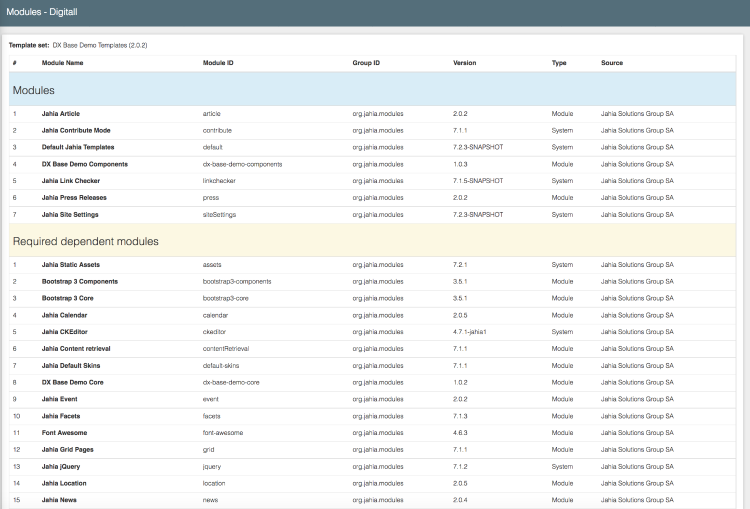Click the Type column header
This screenshot has width=750, height=509.
click(x=559, y=63)
